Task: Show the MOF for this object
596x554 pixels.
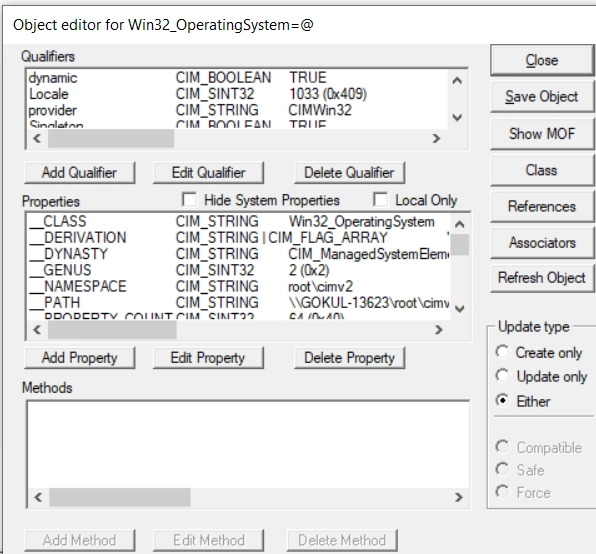Action: [542, 133]
